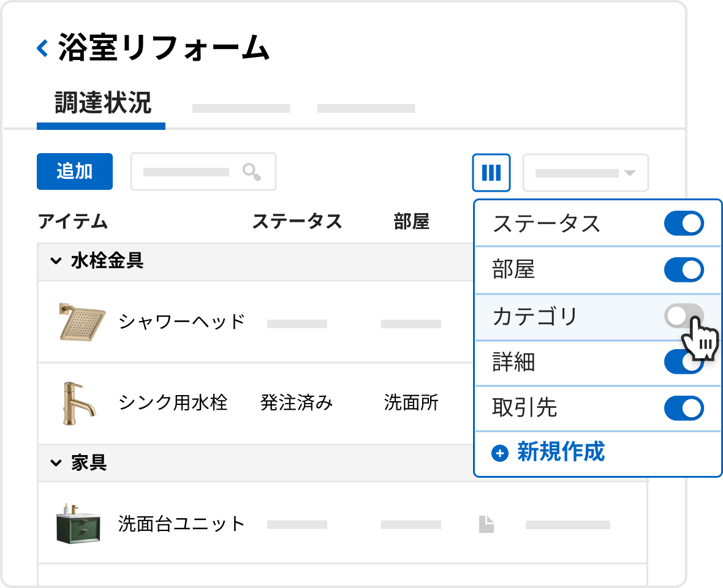
Task: Click the 新規作成 link
Action: point(561,453)
